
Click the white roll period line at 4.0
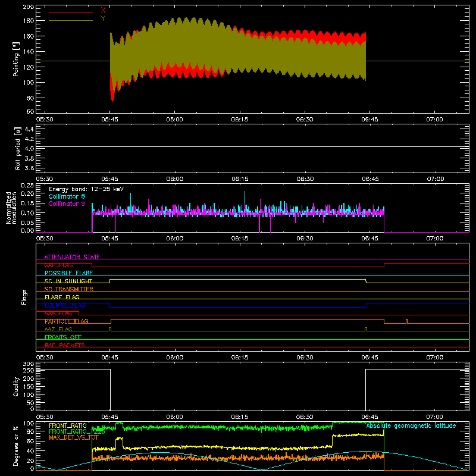point(252,147)
